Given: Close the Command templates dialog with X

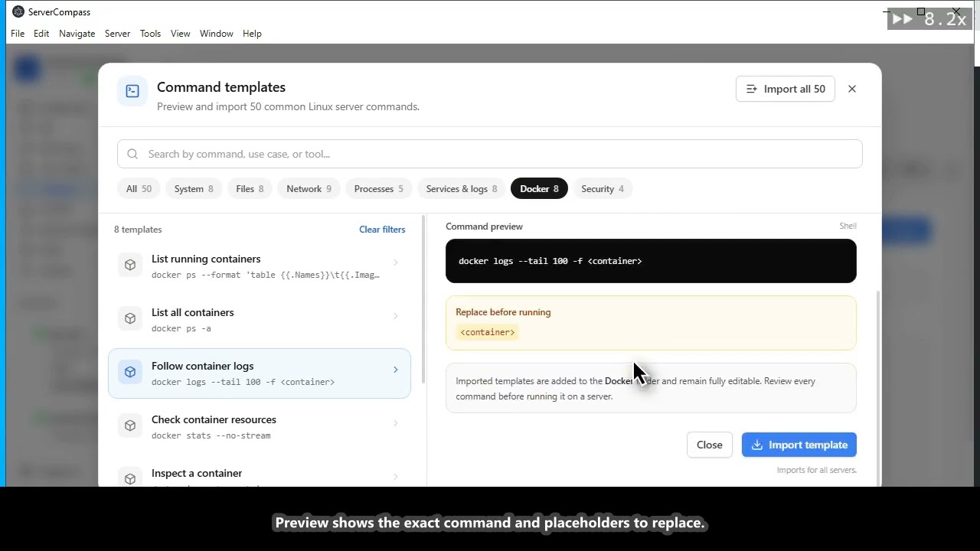Looking at the screenshot, I should tap(852, 89).
